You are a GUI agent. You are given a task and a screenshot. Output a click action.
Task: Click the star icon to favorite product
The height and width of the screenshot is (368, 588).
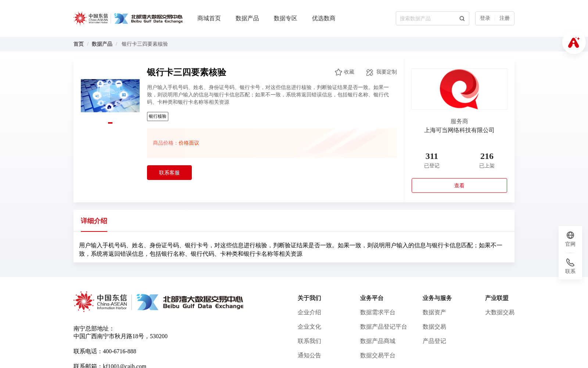point(338,72)
